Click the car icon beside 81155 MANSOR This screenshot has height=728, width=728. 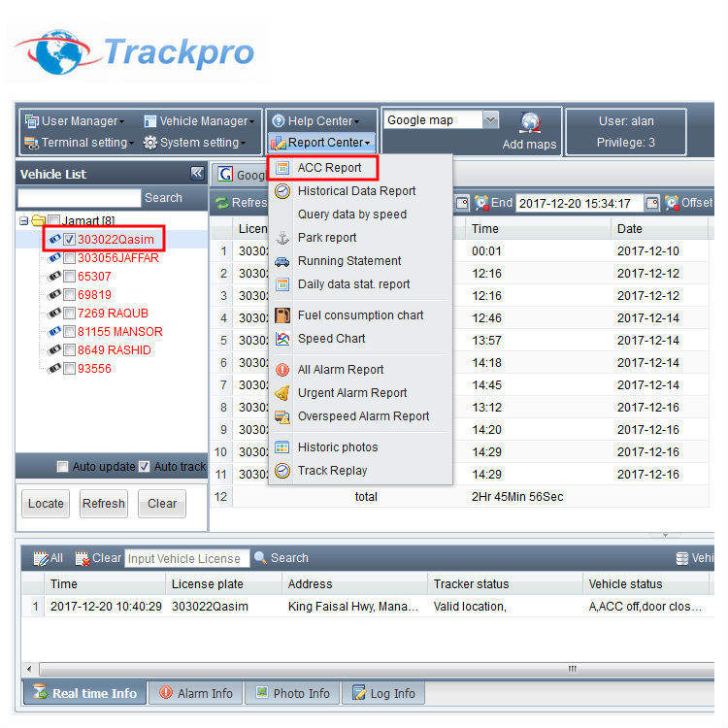click(x=54, y=331)
